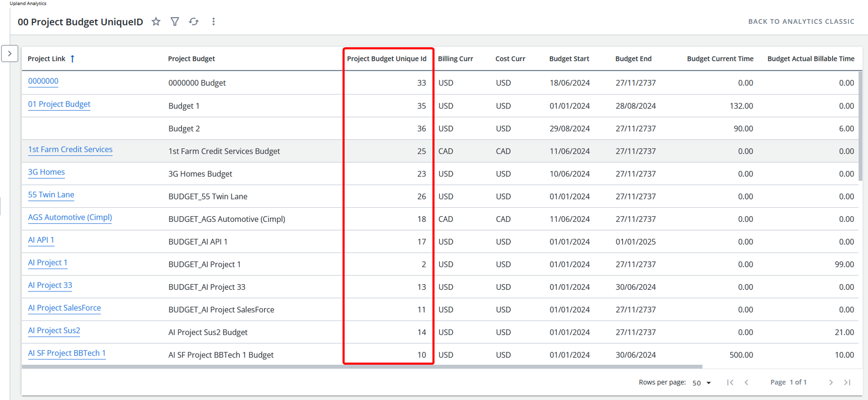
Task: Open the AI Project SalesForce link
Action: pyautogui.click(x=64, y=308)
